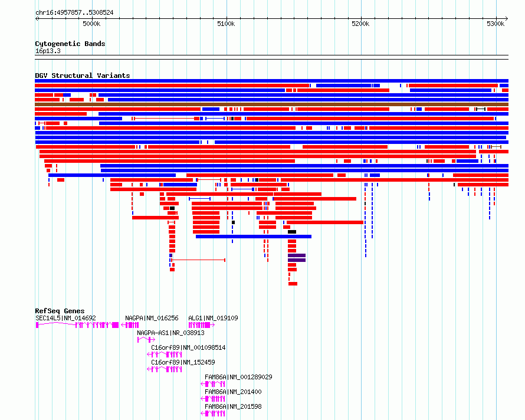This screenshot has width=525, height=420.
Task: Select the C16orf89|NM_001098514 transcript label
Action: click(188, 347)
